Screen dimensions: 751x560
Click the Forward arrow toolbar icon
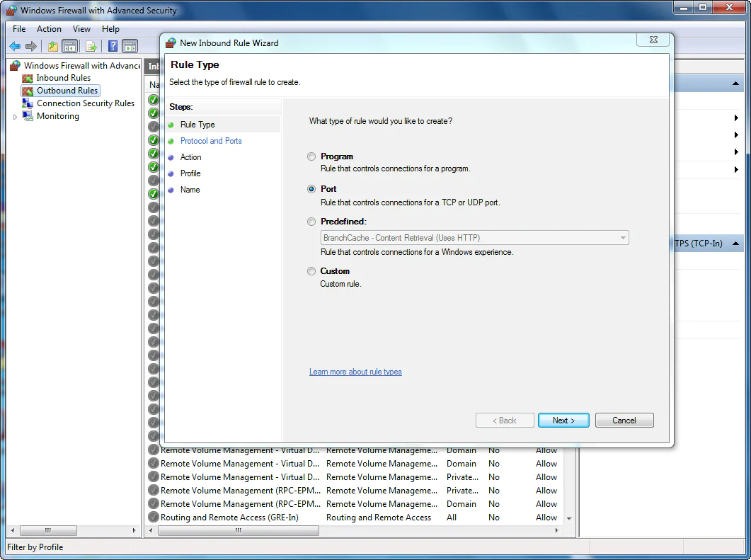tap(31, 47)
